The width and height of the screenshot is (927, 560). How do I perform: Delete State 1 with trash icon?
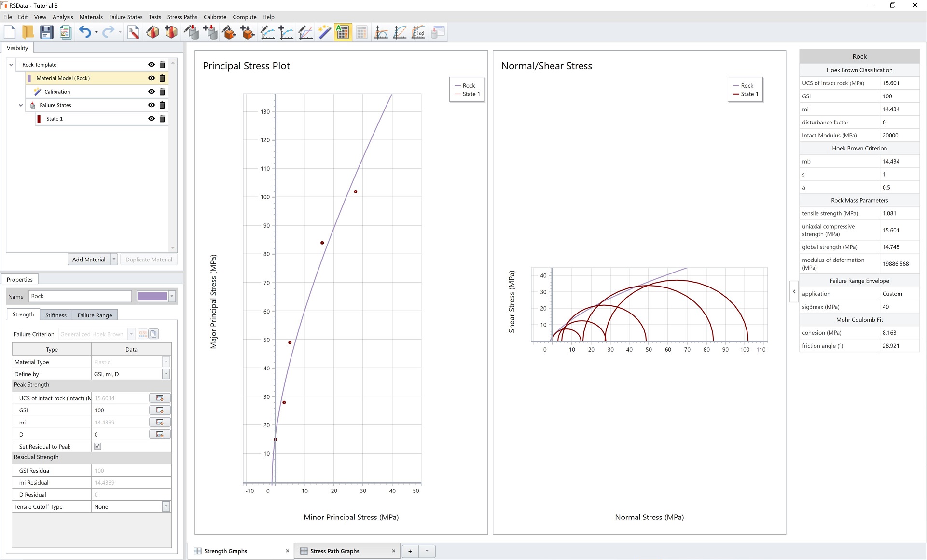(162, 119)
